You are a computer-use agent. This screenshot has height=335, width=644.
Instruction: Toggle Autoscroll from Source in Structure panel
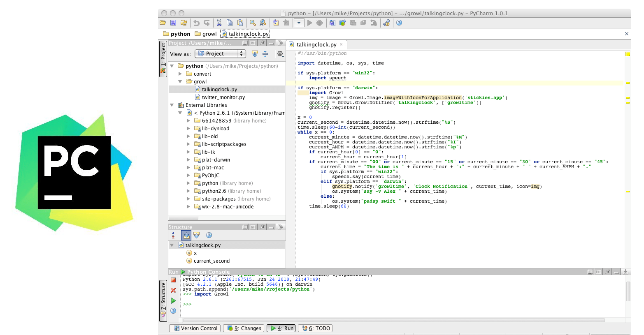coord(197,235)
